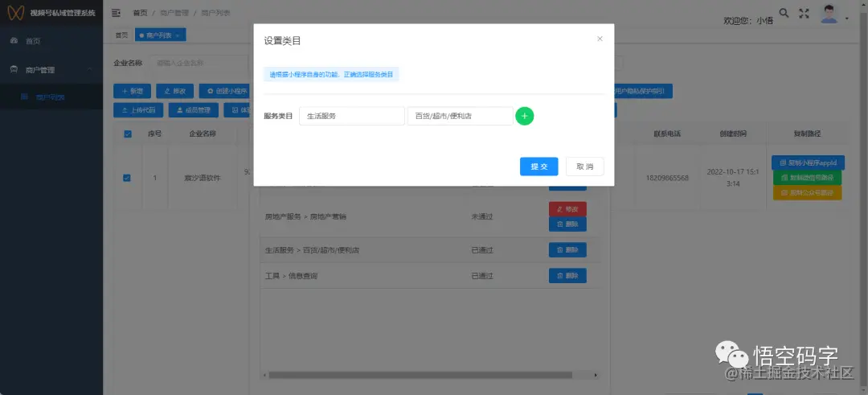868x395 pixels.
Task: Click the 创建小程序 button
Action: click(226, 92)
